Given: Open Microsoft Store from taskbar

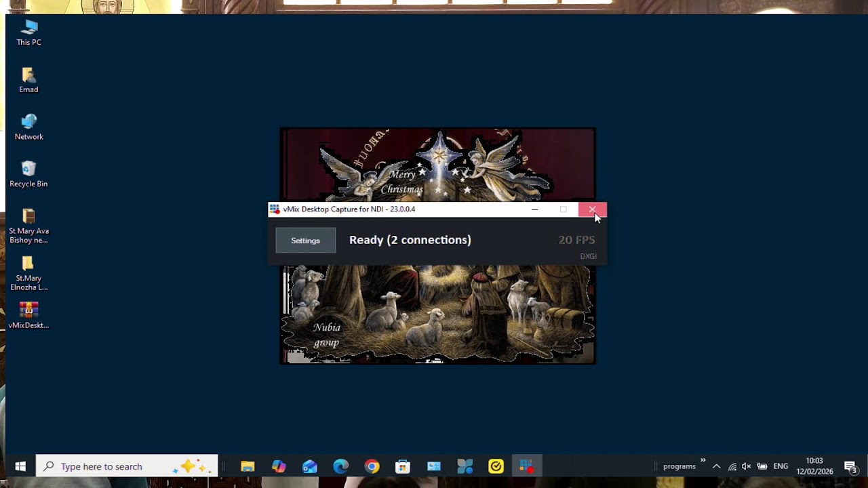Looking at the screenshot, I should pyautogui.click(x=403, y=466).
